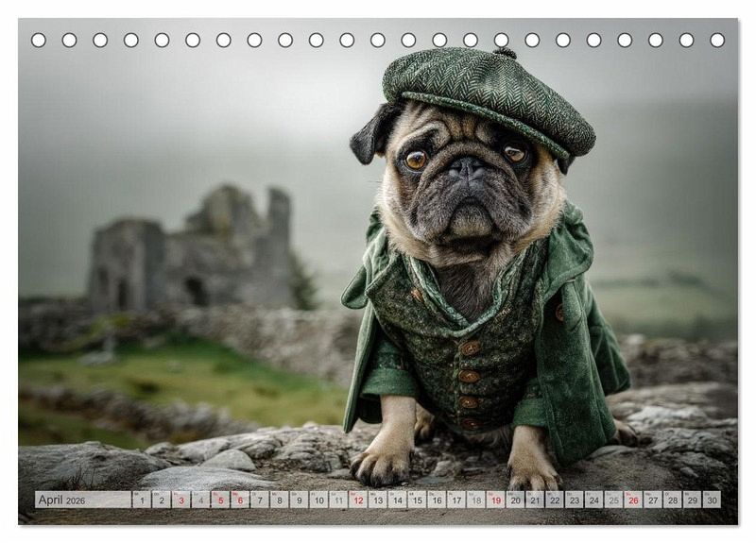The height and width of the screenshot is (543, 756).
Task: Click the first binding hole at top left
Action: (39, 40)
